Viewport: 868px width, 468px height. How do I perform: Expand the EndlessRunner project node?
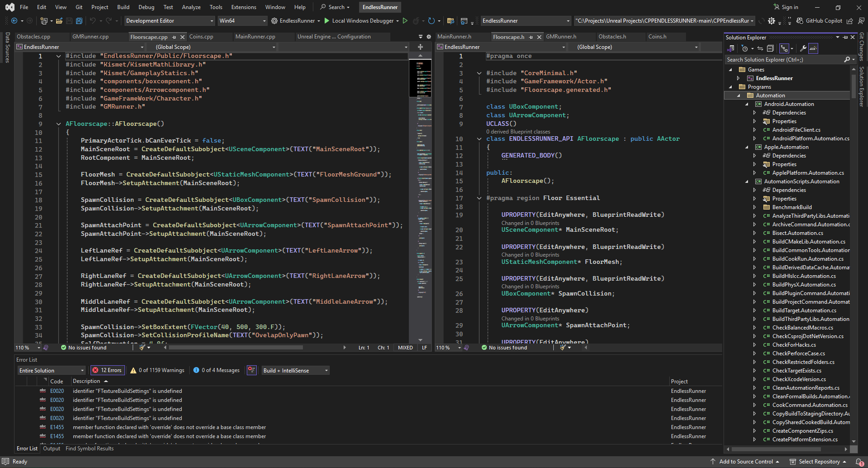739,78
